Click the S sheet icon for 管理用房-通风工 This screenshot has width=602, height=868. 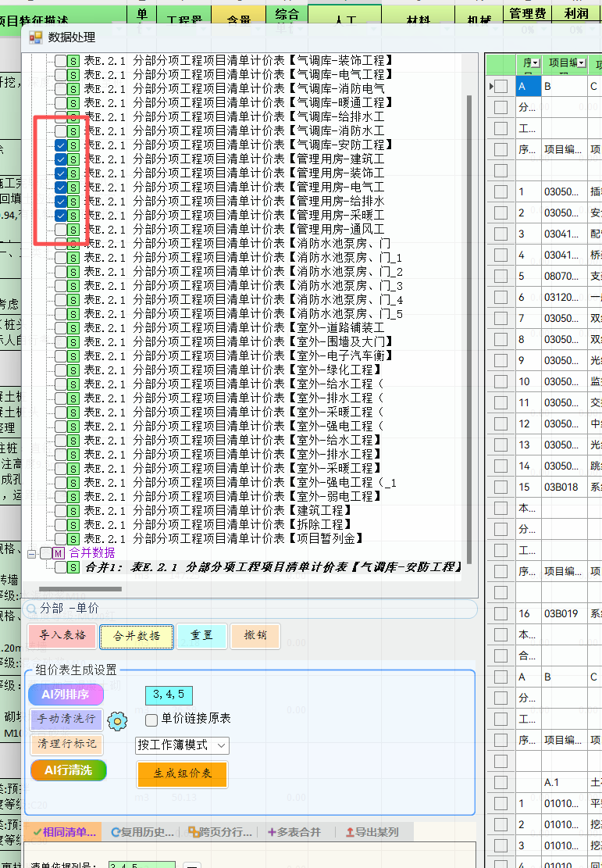click(x=73, y=230)
